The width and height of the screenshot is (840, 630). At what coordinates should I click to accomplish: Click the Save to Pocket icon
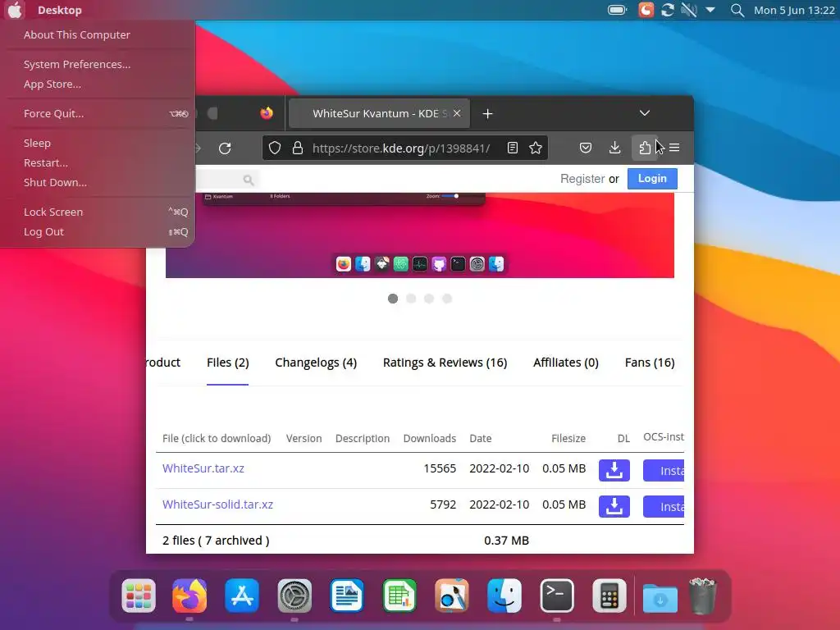click(586, 148)
